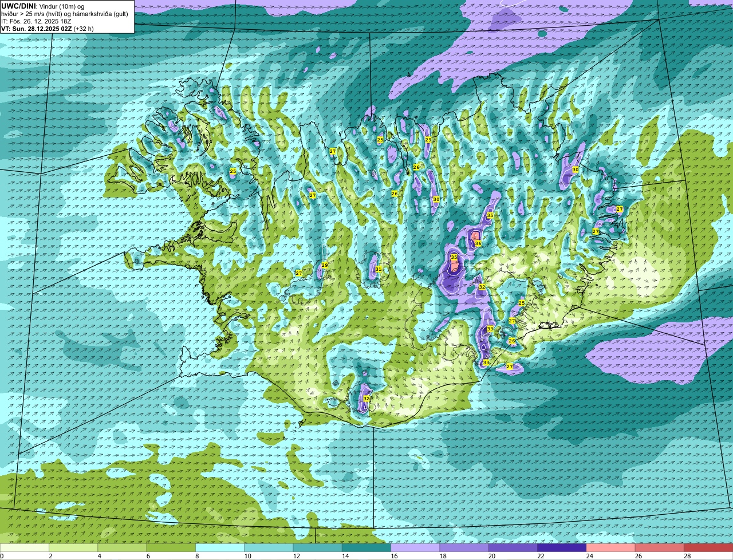The image size is (733, 560).
Task: Click the legend scale number 12
Action: tap(297, 556)
